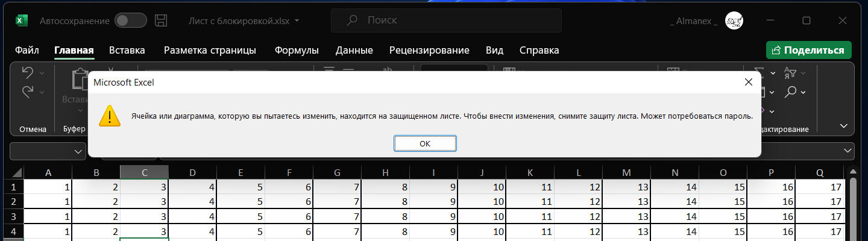Screen dimensions: 868x241
Task: Click cell D2 containing 4
Action: [x=193, y=201]
